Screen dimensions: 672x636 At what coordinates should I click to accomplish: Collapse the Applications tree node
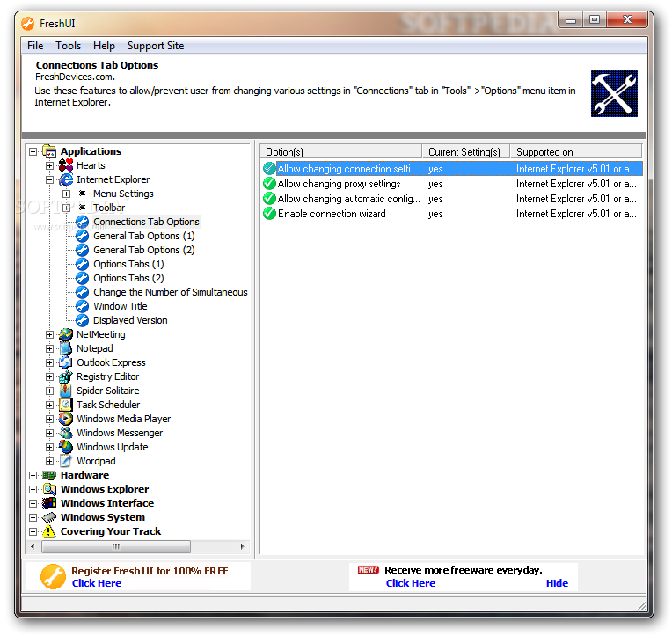click(x=33, y=151)
